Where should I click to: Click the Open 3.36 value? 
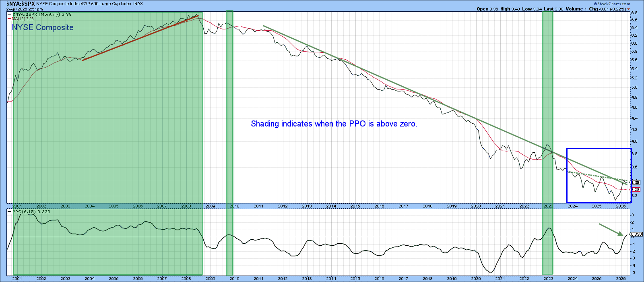click(488, 9)
